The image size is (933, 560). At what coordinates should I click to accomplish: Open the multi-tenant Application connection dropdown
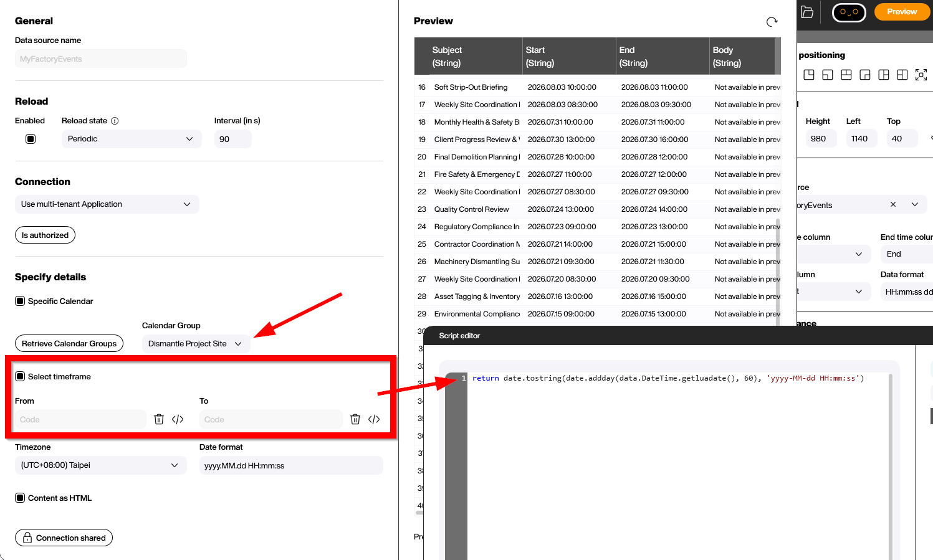point(107,204)
